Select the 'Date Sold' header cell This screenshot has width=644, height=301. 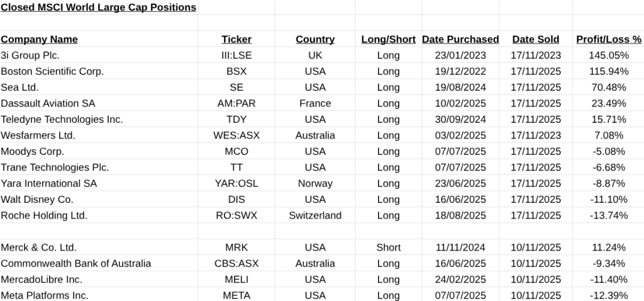(536, 39)
